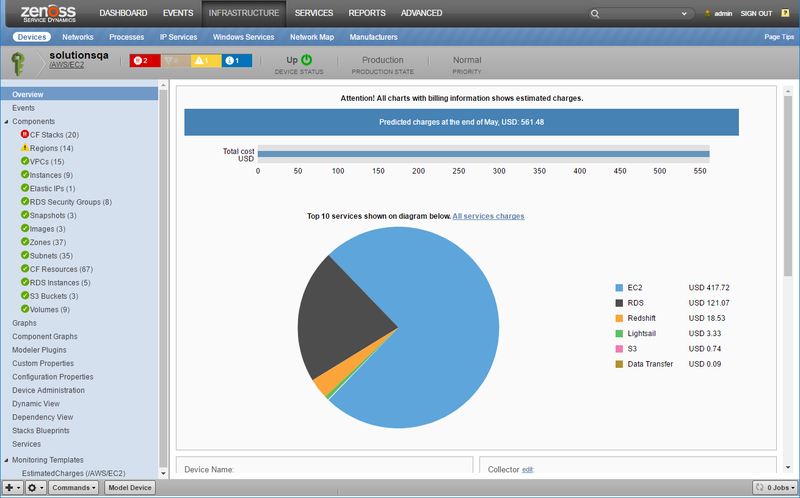Click the search magnifier icon
The image size is (800, 498).
tap(594, 14)
